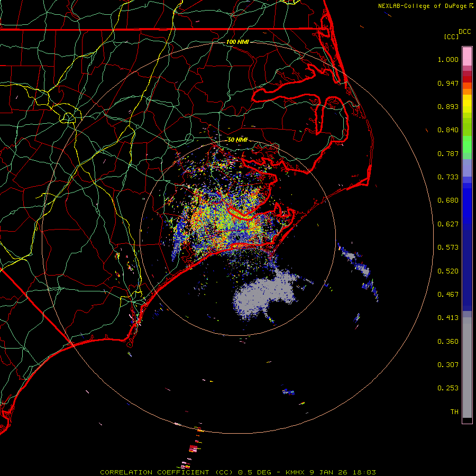The image size is (476, 476).
Task: Click the 0.680 legend value
Action: (448, 200)
